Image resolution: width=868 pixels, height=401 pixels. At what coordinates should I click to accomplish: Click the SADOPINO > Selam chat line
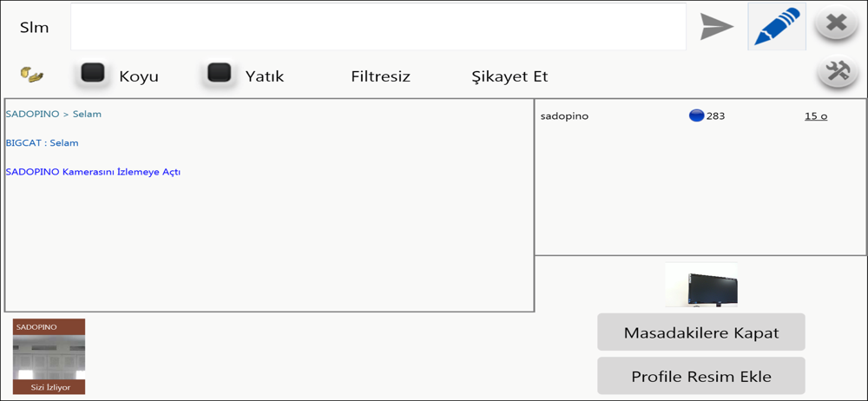(x=54, y=114)
